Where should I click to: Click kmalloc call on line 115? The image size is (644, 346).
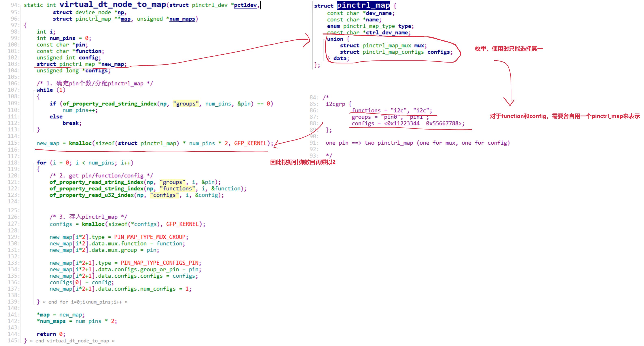80,143
